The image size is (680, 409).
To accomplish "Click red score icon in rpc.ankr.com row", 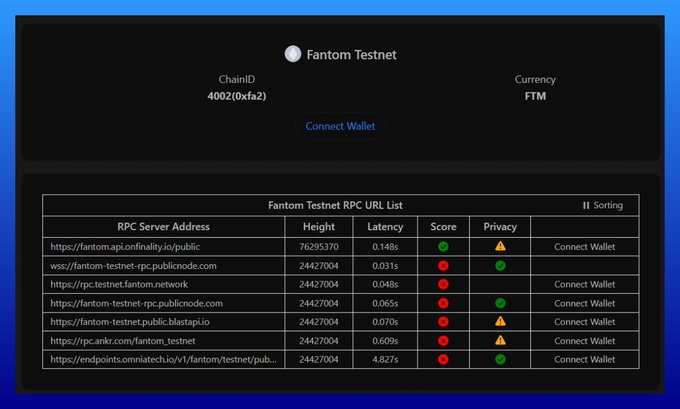I will tap(443, 341).
